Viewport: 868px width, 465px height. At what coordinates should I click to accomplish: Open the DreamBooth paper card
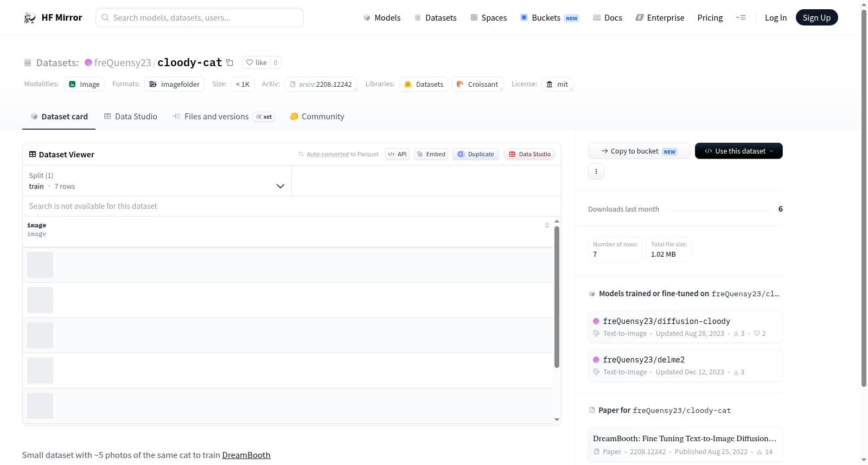tap(685, 444)
